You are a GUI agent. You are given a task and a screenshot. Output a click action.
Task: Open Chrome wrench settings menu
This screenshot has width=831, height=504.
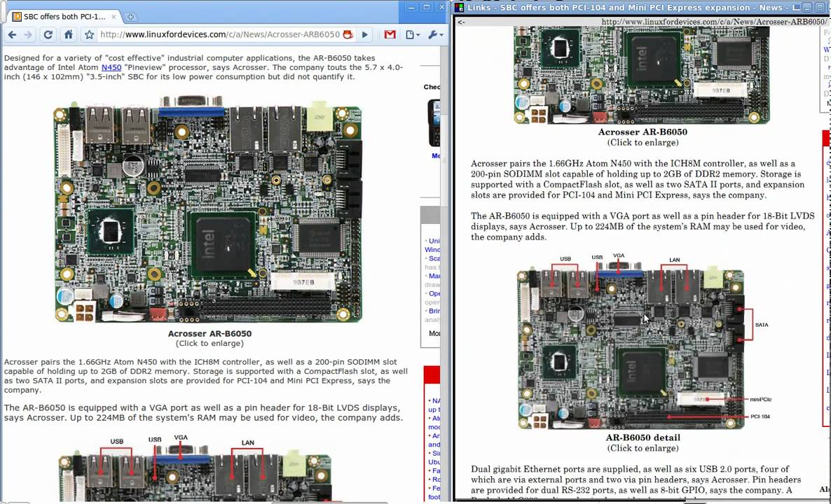(435, 35)
